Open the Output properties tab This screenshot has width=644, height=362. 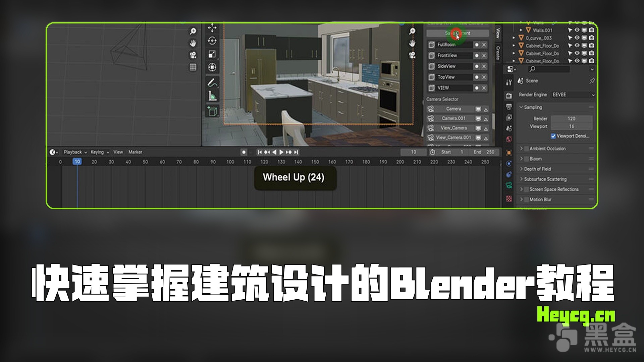point(509,107)
